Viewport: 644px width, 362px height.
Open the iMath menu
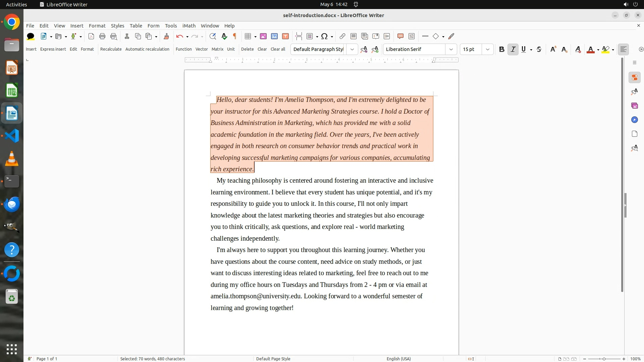click(x=189, y=25)
